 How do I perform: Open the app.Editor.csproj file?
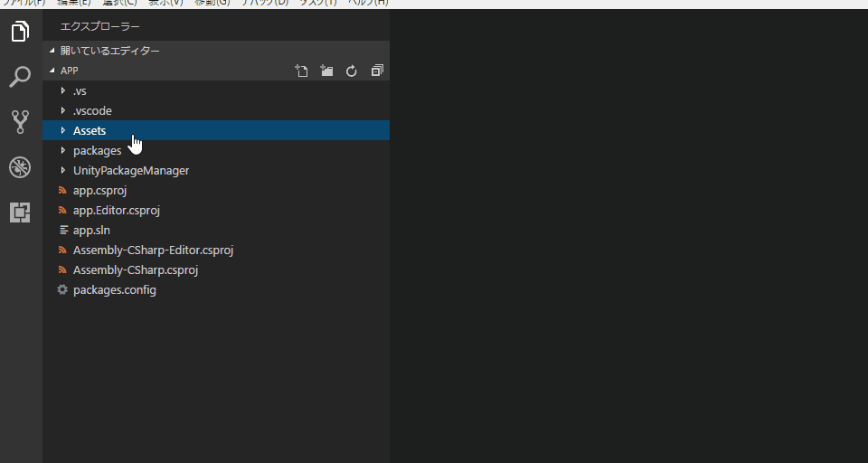(x=216, y=211)
